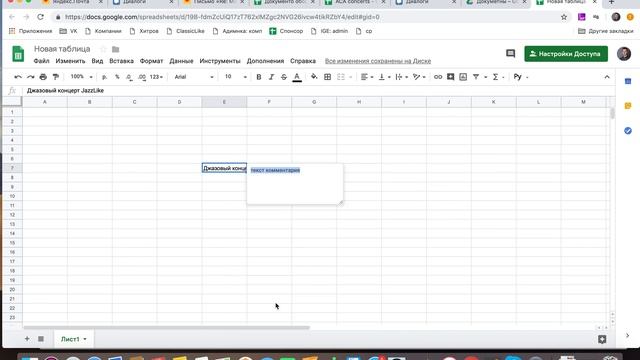Create a filter with funnel icon
The width and height of the screenshot is (640, 360).
point(476,77)
